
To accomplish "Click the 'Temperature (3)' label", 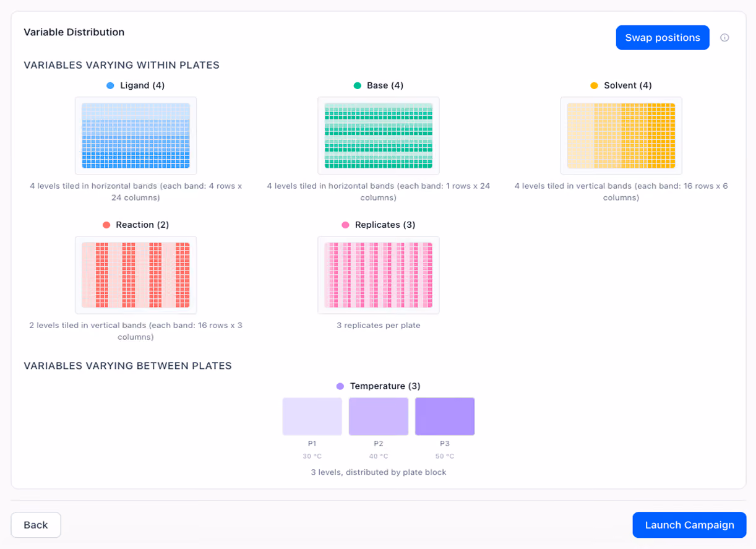I will 385,386.
